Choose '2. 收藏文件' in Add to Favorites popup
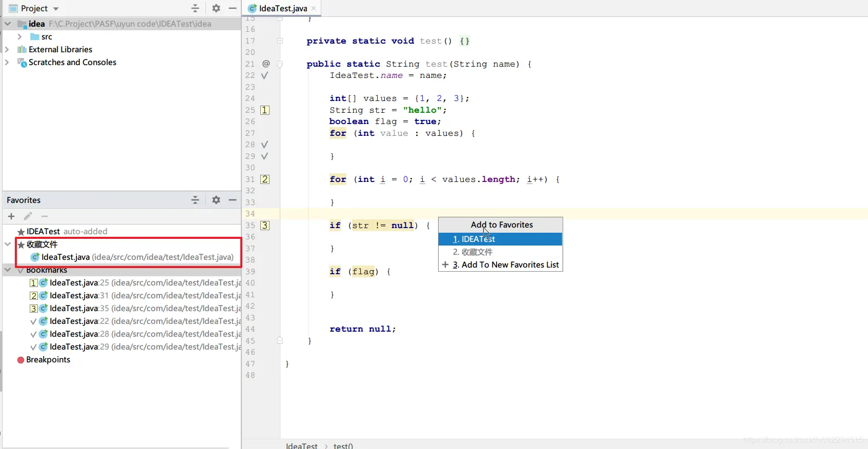 point(500,252)
